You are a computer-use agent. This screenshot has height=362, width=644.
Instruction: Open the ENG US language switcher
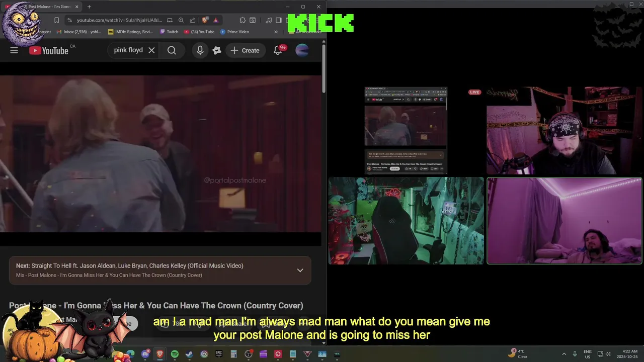(x=588, y=354)
